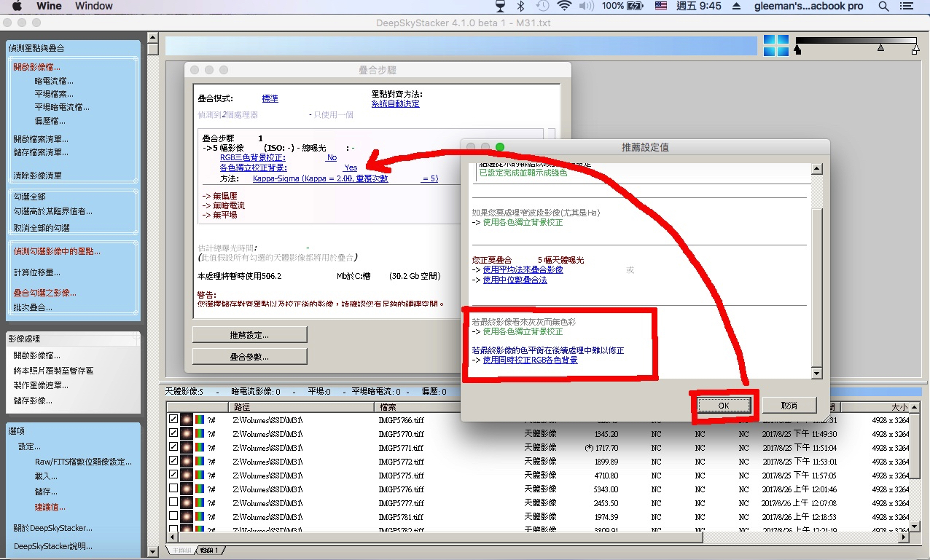Click OK in the 推薦設定值 dialog

(x=724, y=406)
